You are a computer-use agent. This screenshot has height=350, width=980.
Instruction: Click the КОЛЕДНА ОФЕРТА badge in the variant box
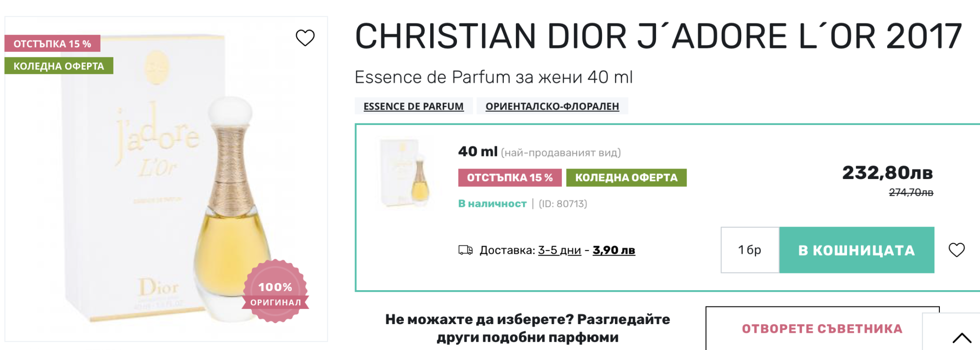pyautogui.click(x=626, y=178)
